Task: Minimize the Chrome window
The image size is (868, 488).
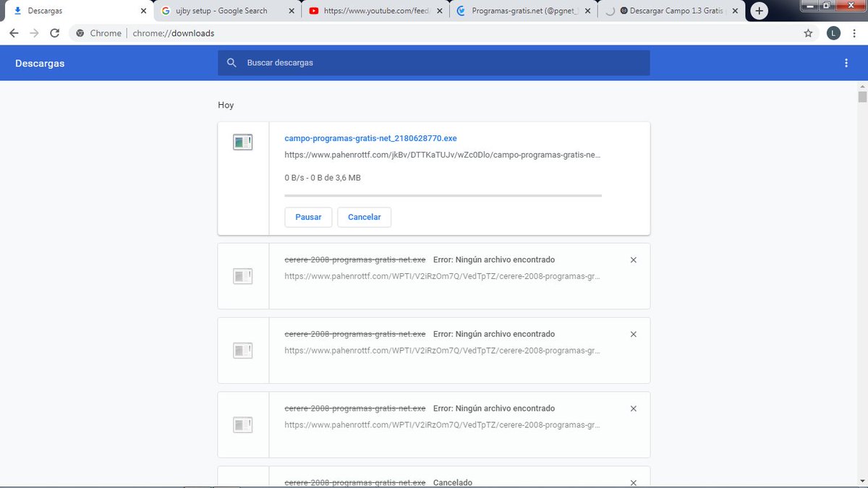Action: click(x=809, y=5)
